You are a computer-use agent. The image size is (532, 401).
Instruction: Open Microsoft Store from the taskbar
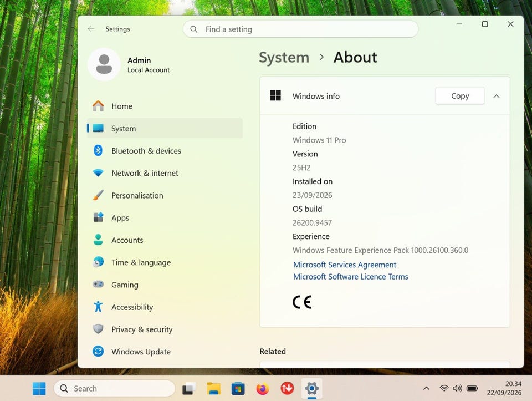coord(238,388)
